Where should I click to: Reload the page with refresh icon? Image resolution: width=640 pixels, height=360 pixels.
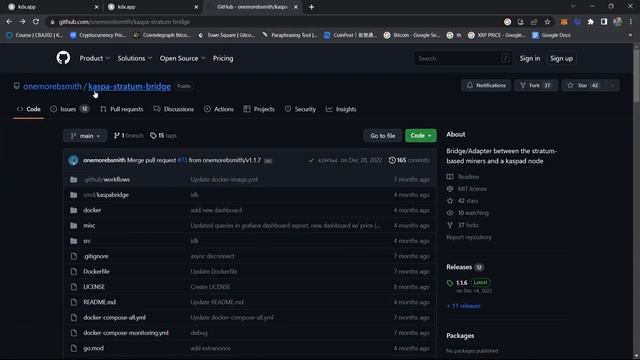[x=36, y=22]
